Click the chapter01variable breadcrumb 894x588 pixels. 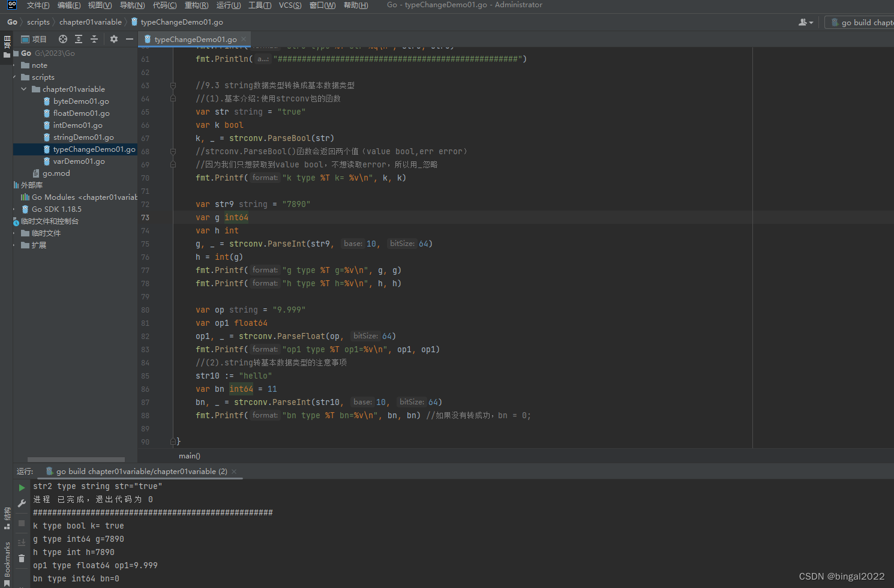tap(91, 22)
